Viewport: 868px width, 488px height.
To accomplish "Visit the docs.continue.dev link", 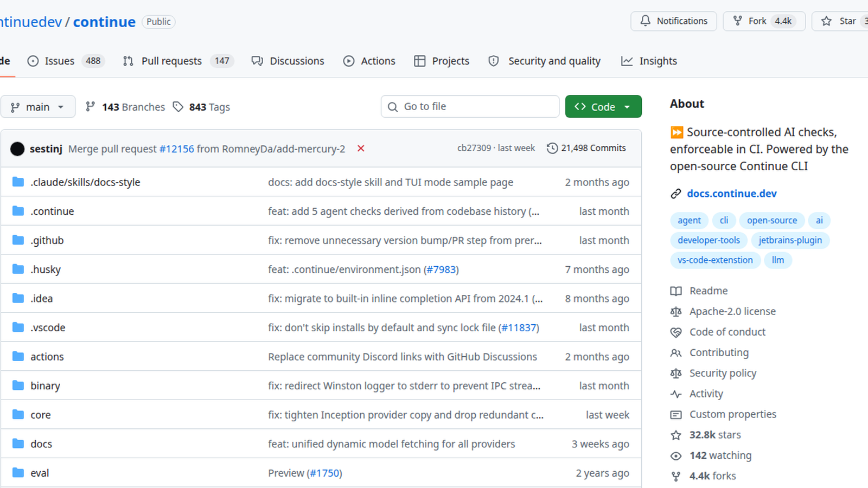I will [732, 194].
